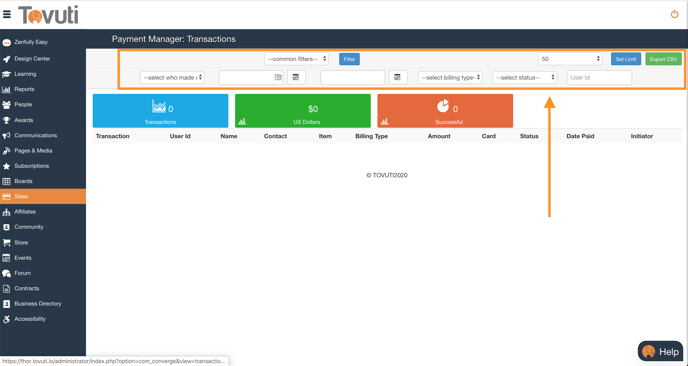Click the Forum chat bubbles icon
The image size is (688, 366).
(7, 273)
